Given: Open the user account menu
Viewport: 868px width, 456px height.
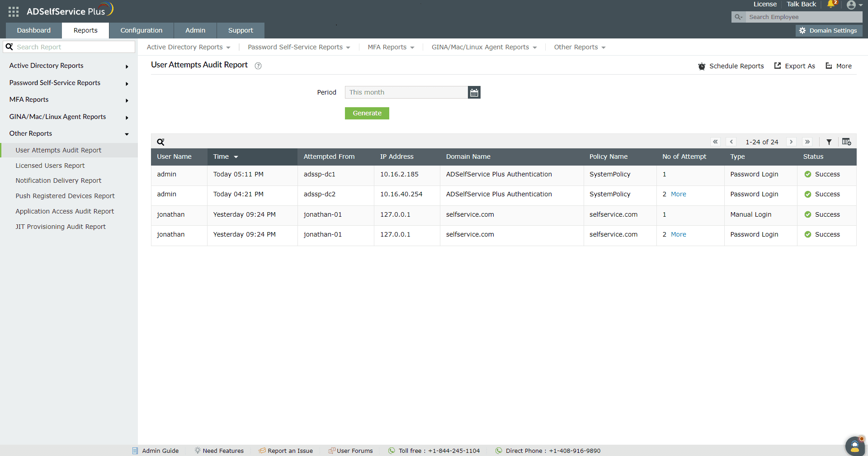Looking at the screenshot, I should pyautogui.click(x=854, y=5).
